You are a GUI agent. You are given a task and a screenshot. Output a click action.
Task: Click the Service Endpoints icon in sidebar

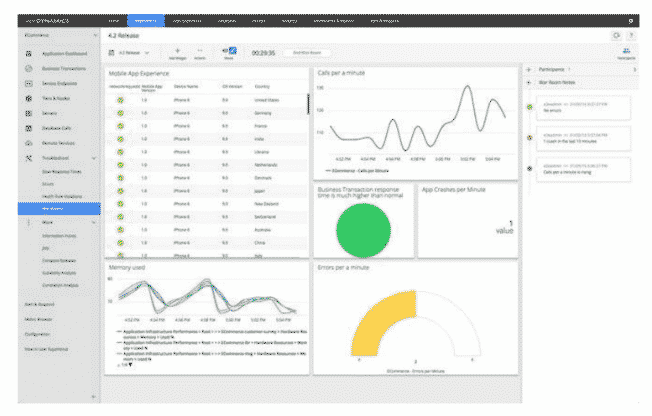click(29, 84)
